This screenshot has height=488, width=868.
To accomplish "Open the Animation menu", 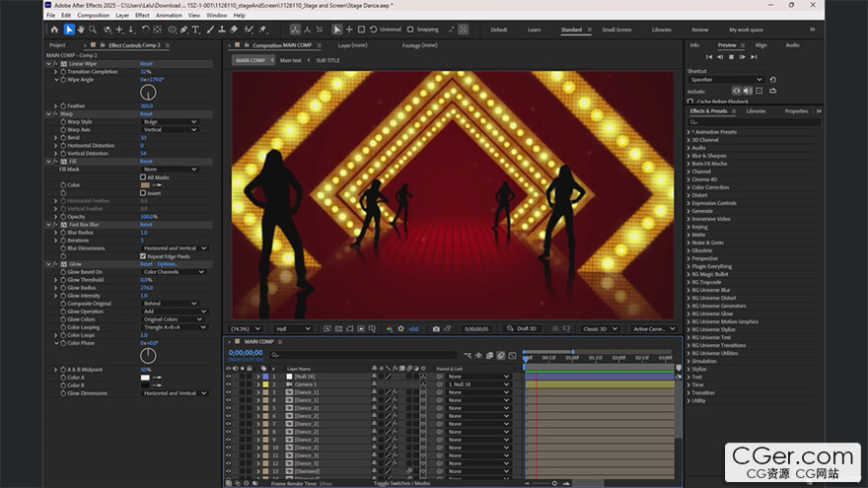I will coord(171,16).
